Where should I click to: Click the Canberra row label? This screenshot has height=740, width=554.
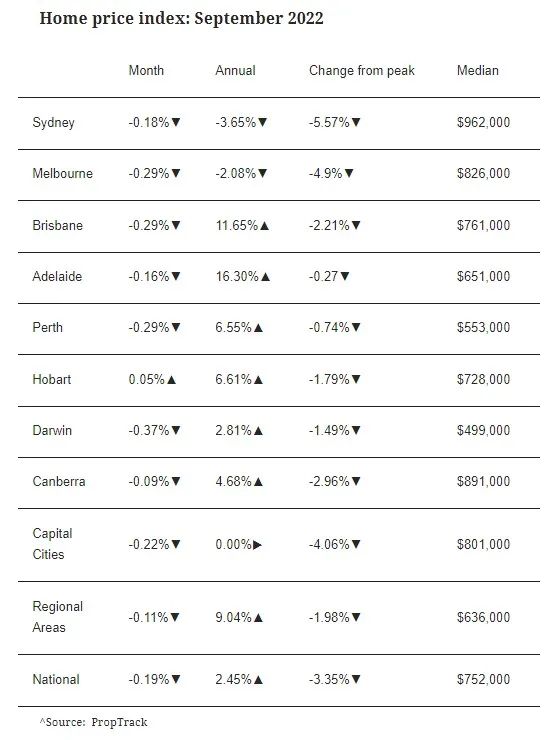(x=59, y=481)
